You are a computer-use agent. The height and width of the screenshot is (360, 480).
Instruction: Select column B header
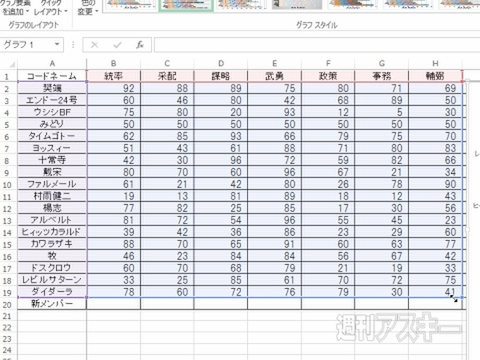pos(114,63)
